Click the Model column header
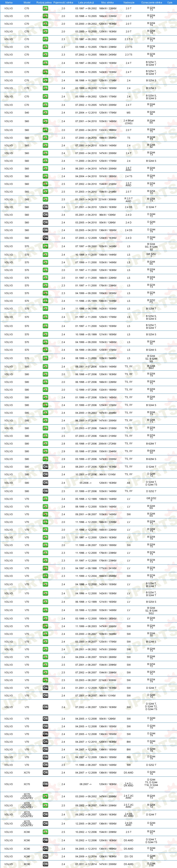 [27, 2]
